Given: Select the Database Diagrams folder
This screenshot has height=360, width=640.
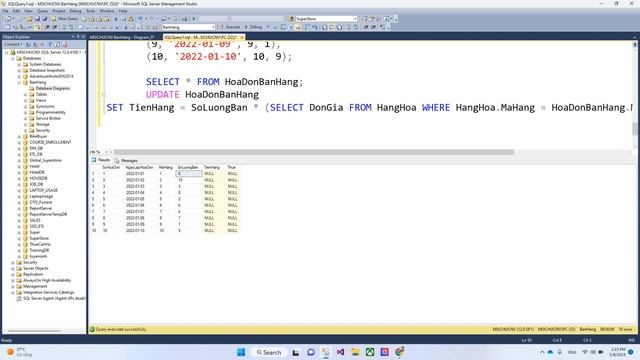Looking at the screenshot, I should pos(53,88).
